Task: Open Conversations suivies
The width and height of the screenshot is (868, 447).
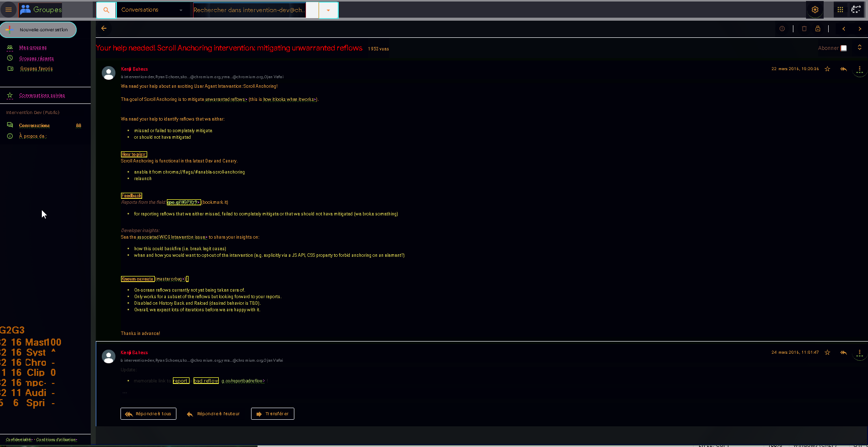Action: tap(42, 95)
